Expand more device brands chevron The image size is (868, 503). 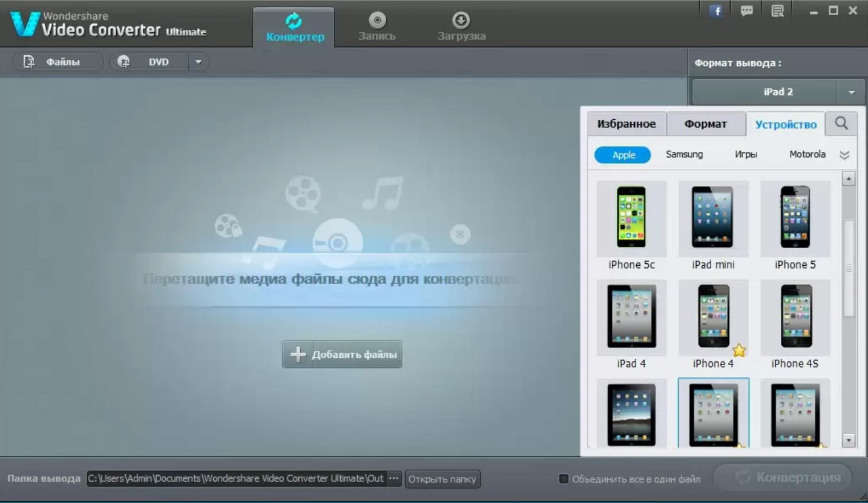[x=844, y=155]
